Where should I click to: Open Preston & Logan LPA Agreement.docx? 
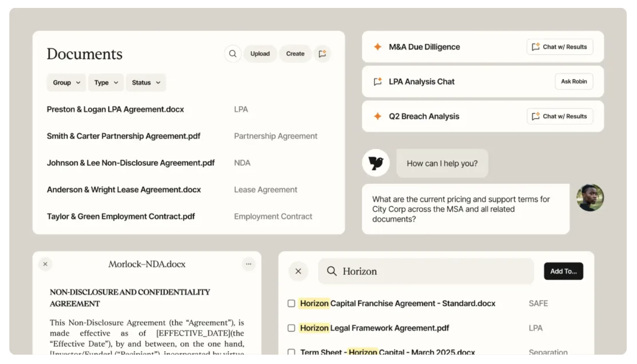pyautogui.click(x=115, y=110)
